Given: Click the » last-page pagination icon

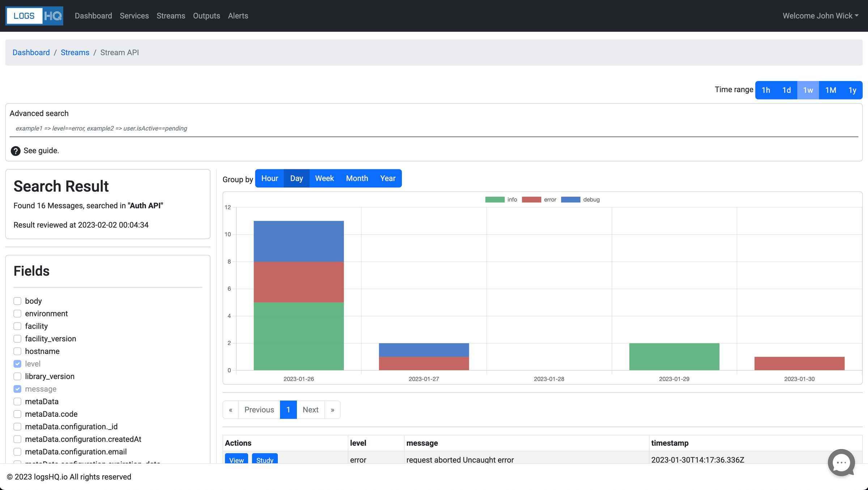Looking at the screenshot, I should (332, 409).
